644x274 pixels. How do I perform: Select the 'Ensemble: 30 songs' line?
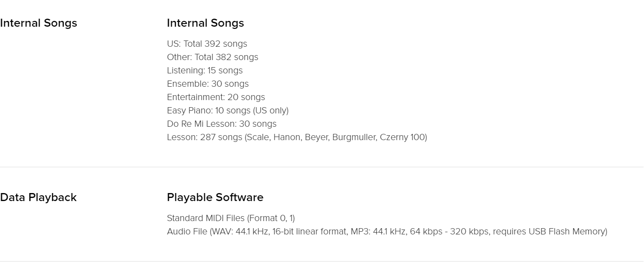(208, 84)
